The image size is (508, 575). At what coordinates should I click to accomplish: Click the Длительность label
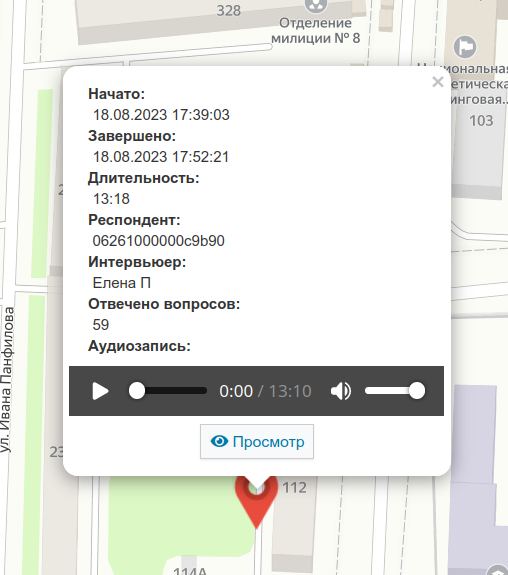pyautogui.click(x=143, y=178)
